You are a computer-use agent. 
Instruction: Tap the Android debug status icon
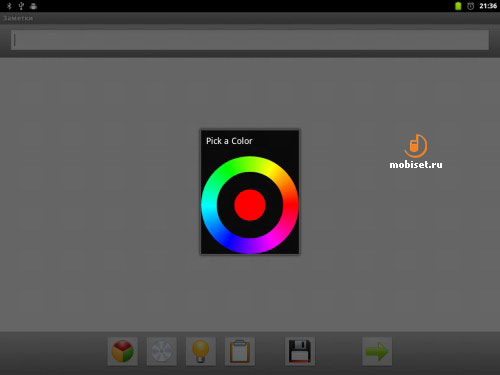point(33,6)
